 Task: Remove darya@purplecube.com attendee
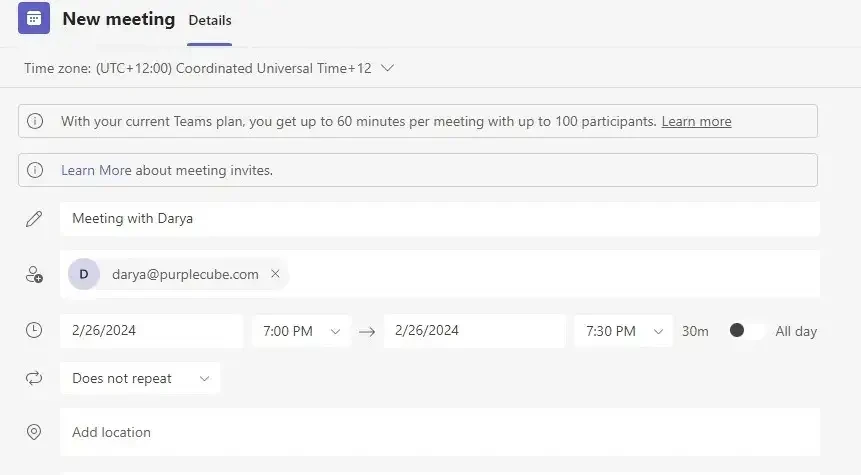point(275,273)
